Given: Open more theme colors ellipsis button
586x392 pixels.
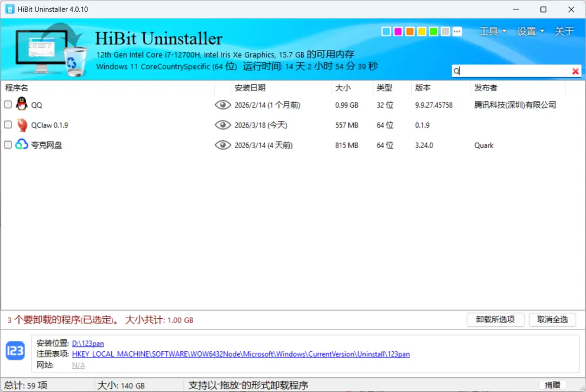Looking at the screenshot, I should tap(457, 31).
